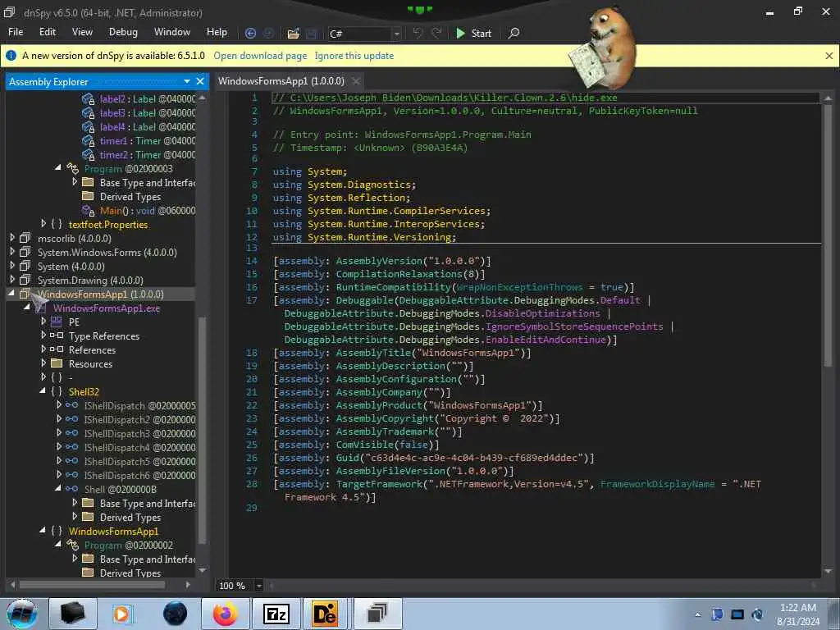Open the Help menu
Viewport: 840px width, 630px height.
217,32
